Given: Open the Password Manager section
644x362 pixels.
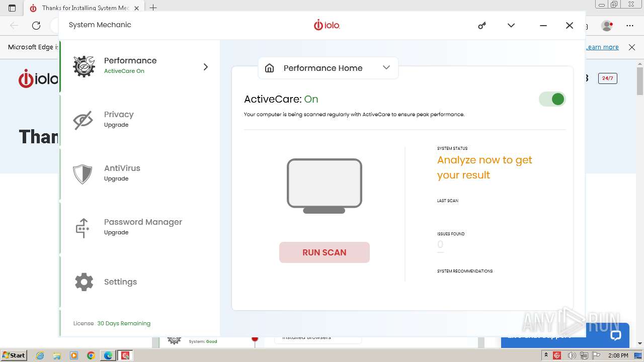Looking at the screenshot, I should 140,227.
